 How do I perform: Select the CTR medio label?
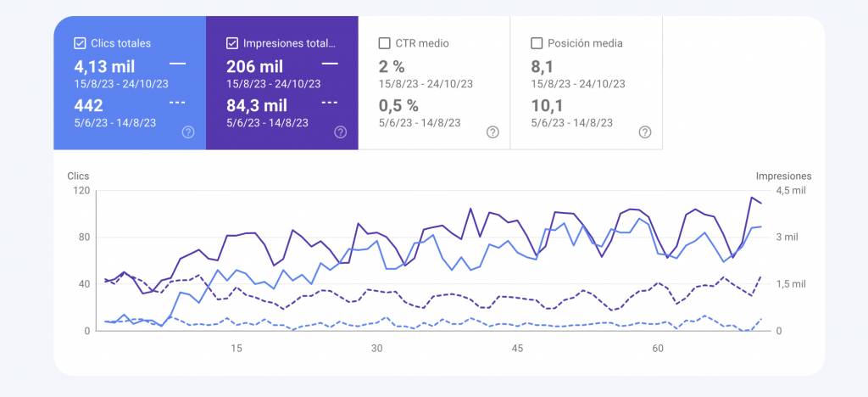[x=422, y=43]
